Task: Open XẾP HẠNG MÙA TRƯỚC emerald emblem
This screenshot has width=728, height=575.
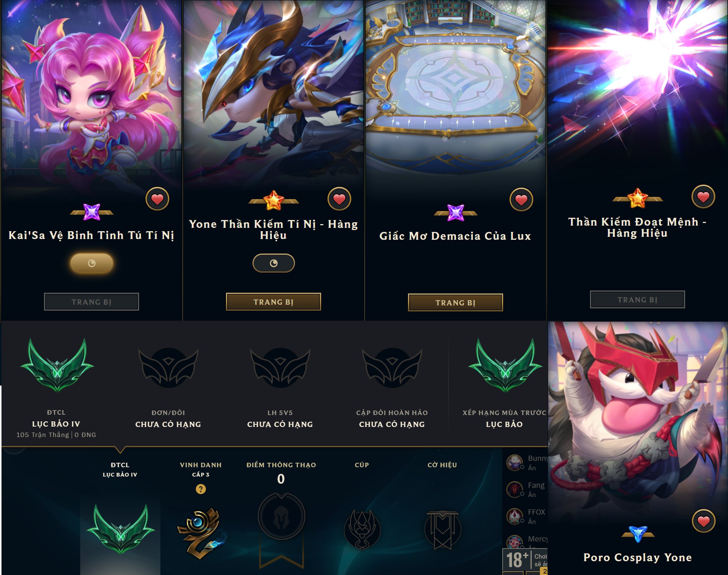Action: pos(505,366)
